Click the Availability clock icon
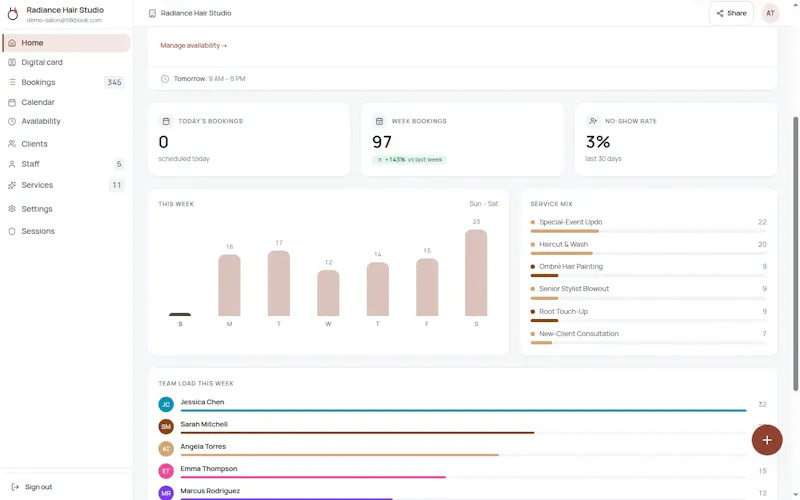Image resolution: width=800 pixels, height=500 pixels. [12, 121]
